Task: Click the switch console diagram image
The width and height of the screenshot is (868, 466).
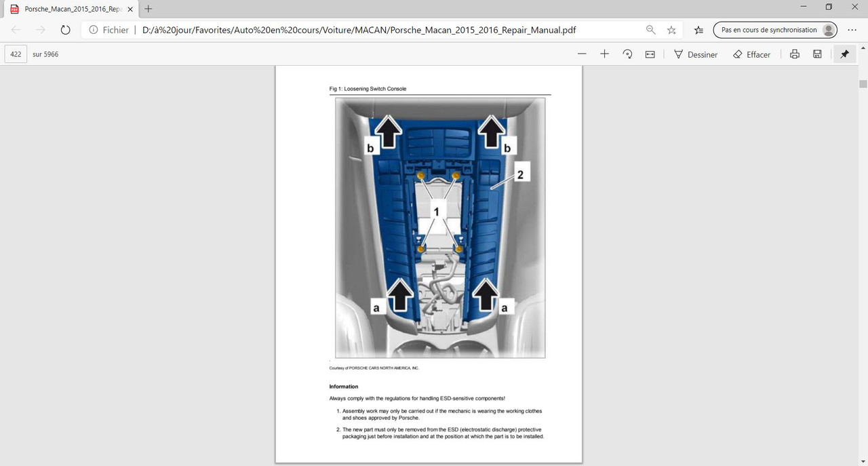Action: tap(440, 227)
